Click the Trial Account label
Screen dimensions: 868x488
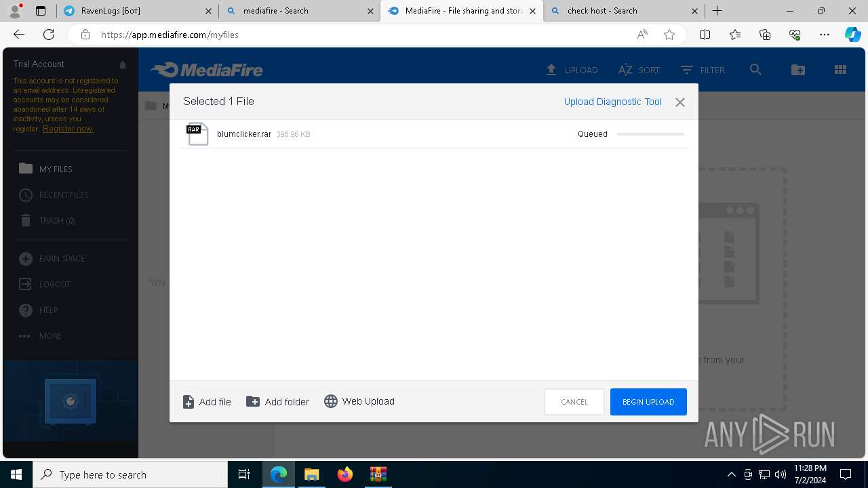[x=39, y=64]
